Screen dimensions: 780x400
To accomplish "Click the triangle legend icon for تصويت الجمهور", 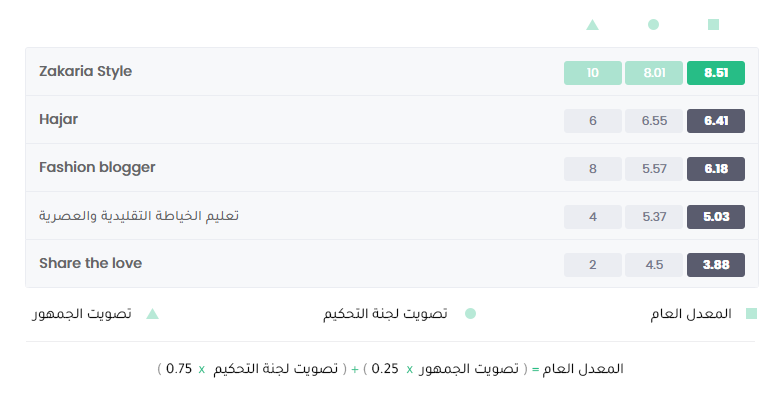I will click(152, 314).
